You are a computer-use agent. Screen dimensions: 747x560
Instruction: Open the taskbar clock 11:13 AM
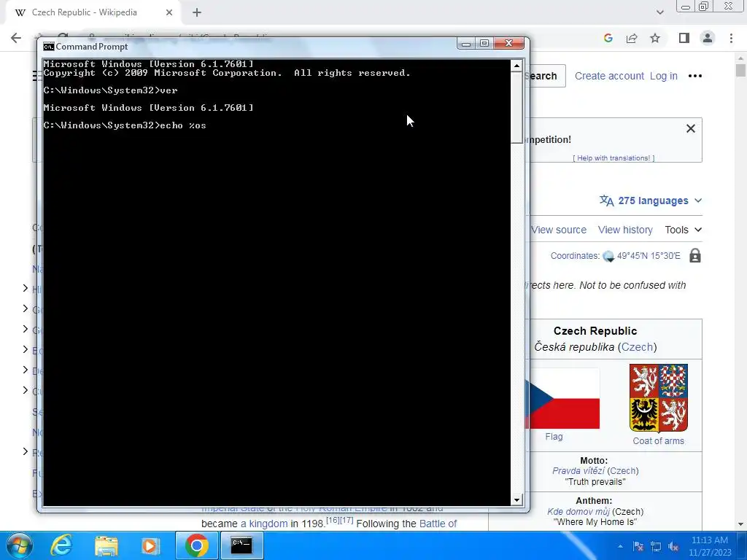pos(710,546)
